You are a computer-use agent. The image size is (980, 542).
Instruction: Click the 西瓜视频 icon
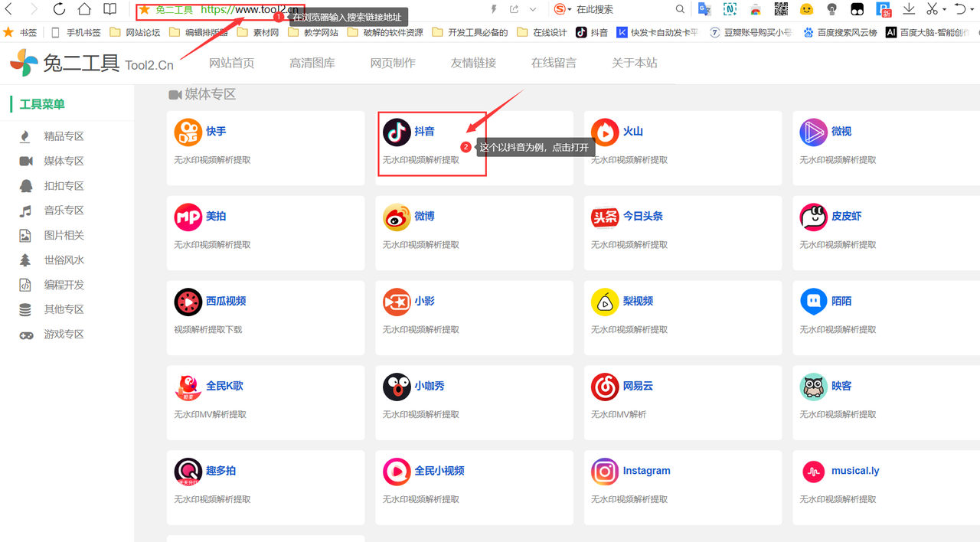pyautogui.click(x=188, y=302)
